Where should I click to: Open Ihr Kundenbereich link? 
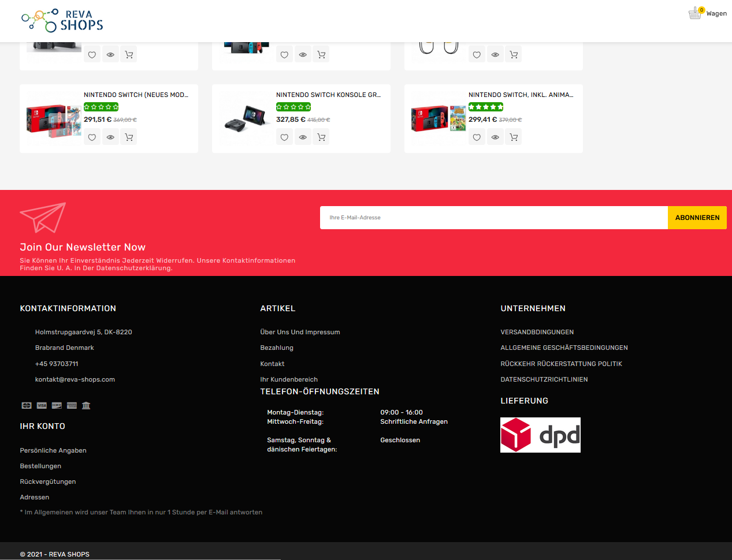tap(289, 379)
